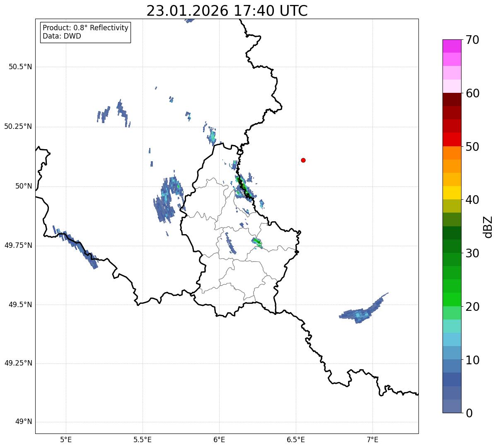
Task: Click the magenta 70 dBZ colorbar swatch
Action: [x=452, y=46]
